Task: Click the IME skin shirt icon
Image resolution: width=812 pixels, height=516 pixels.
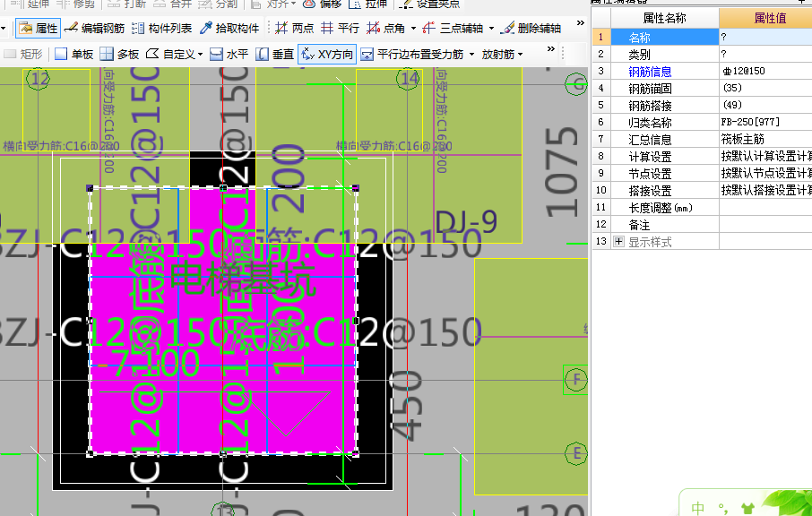Action: point(747,508)
